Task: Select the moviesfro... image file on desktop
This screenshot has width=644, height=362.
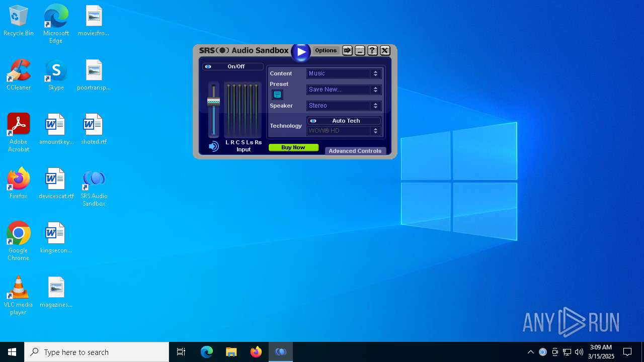Action: click(94, 21)
